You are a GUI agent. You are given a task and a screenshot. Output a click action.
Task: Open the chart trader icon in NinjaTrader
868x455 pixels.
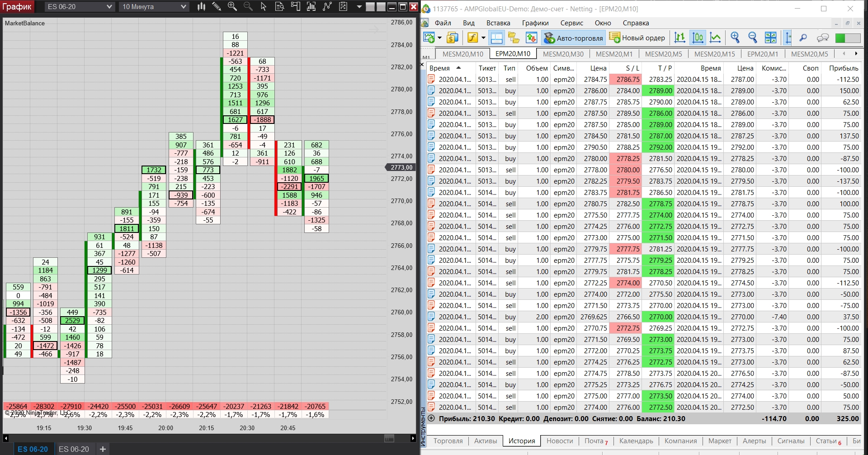(x=295, y=7)
